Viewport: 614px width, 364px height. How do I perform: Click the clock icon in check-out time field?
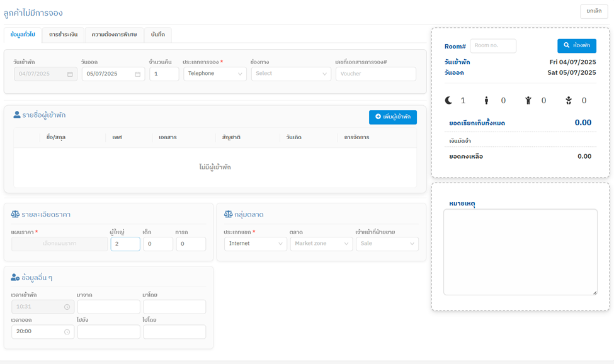click(67, 332)
